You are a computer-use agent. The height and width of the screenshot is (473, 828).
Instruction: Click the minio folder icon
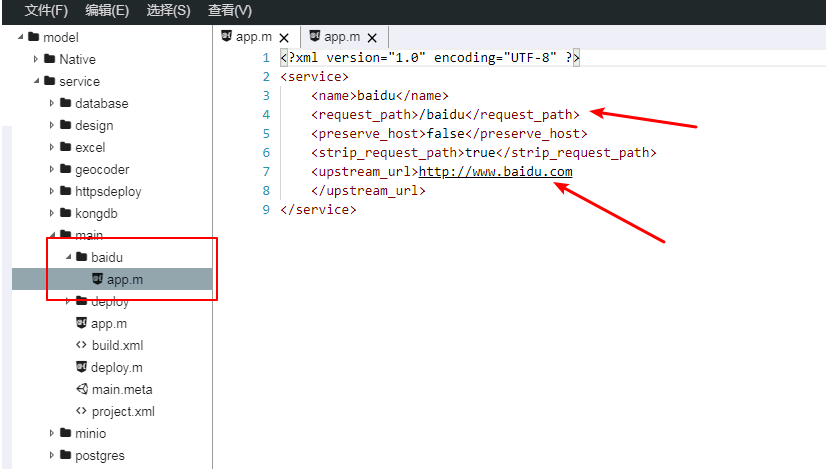pos(66,433)
